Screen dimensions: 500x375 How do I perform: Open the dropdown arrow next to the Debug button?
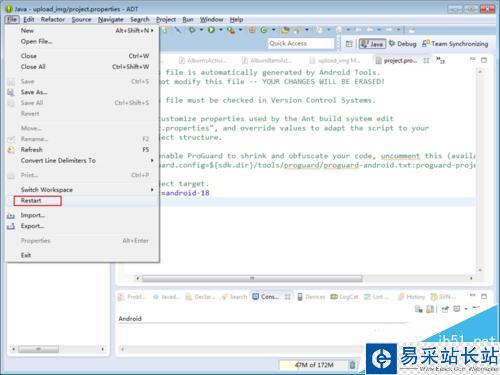(201, 30)
